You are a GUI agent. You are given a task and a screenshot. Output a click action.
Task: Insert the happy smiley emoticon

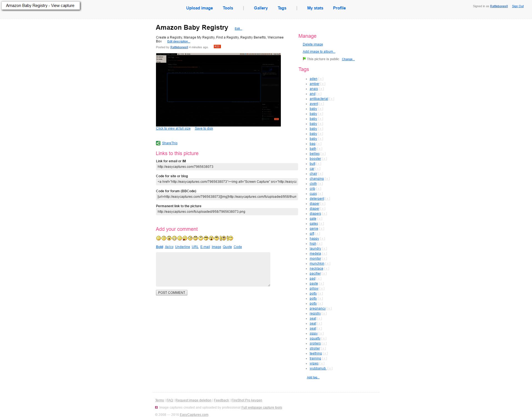tap(158, 238)
